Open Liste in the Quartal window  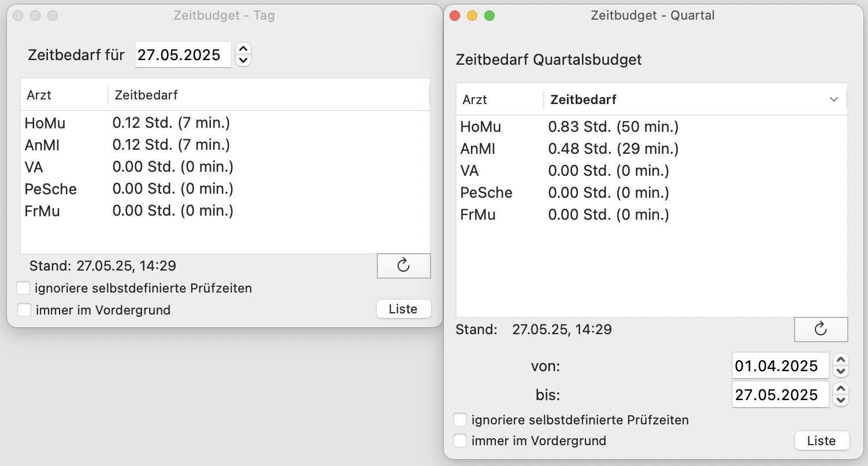coord(822,441)
